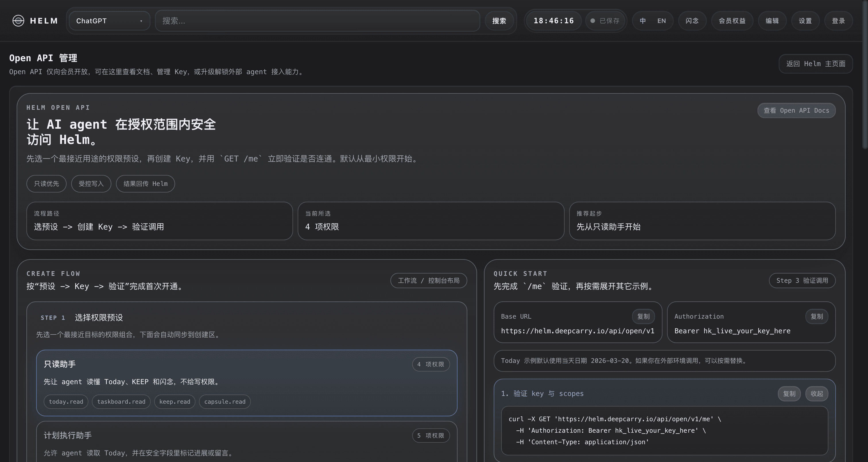Open 查看 Open API Docs
The width and height of the screenshot is (868, 462).
(796, 110)
